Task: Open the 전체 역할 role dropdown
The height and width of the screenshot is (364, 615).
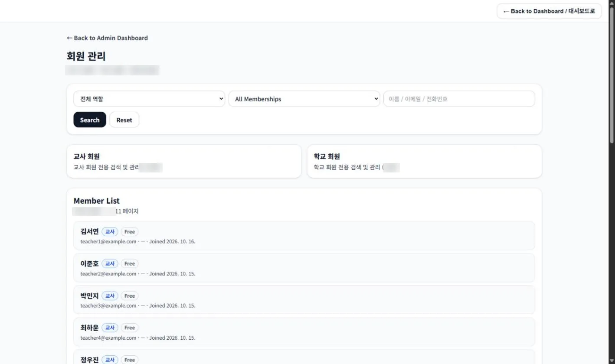Action: [x=149, y=99]
